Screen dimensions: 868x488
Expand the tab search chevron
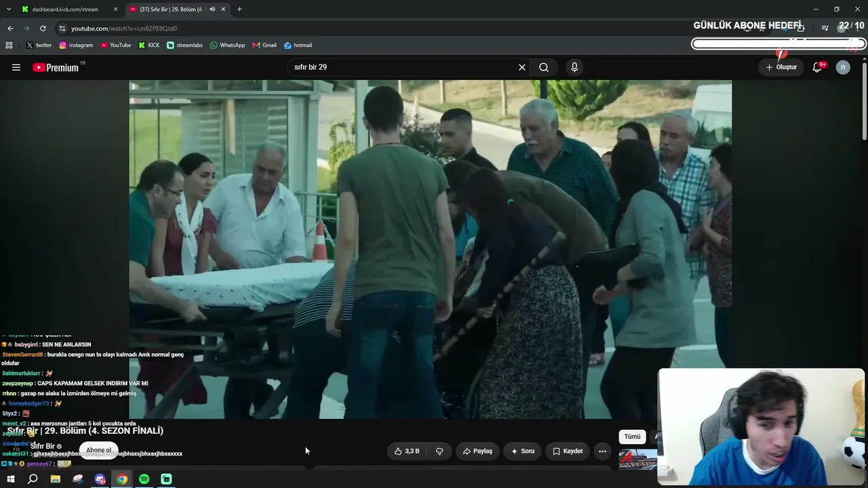click(x=9, y=9)
